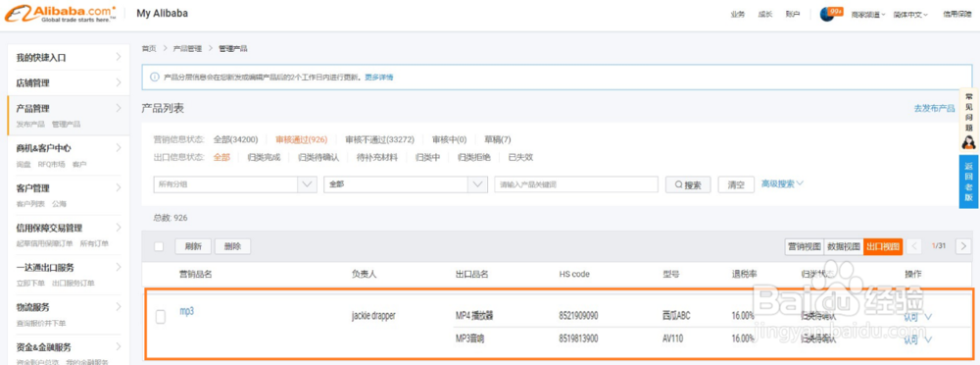Open 更多详情 link in notice
The image size is (980, 365).
coord(378,77)
